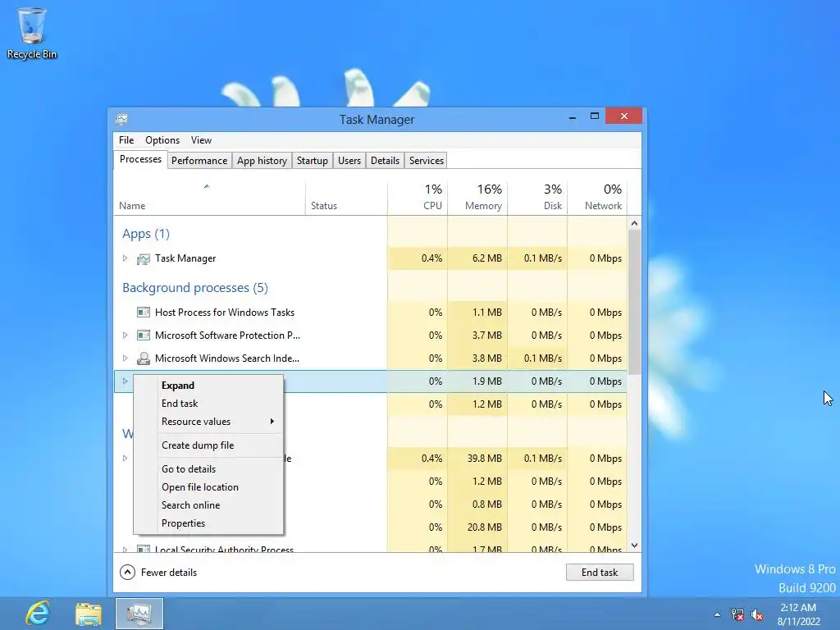The height and width of the screenshot is (630, 840).
Task: Select the Host Process for Windows Tasks row
Action: click(370, 313)
